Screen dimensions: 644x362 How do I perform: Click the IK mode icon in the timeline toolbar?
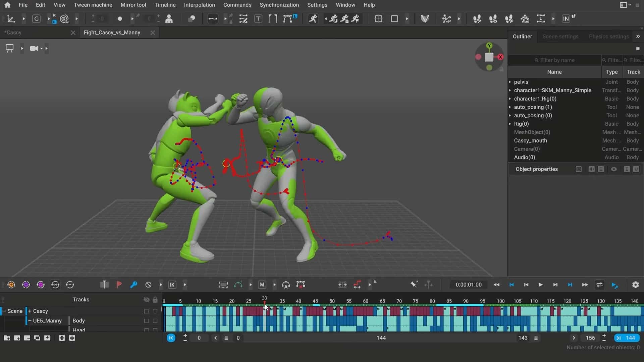[172, 285]
